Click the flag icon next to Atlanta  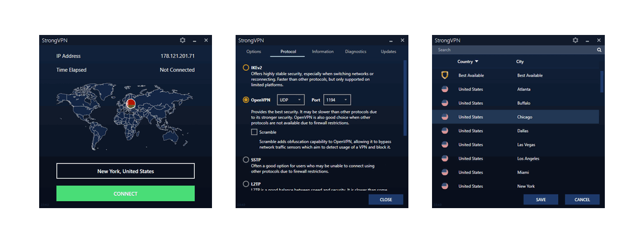pos(444,89)
